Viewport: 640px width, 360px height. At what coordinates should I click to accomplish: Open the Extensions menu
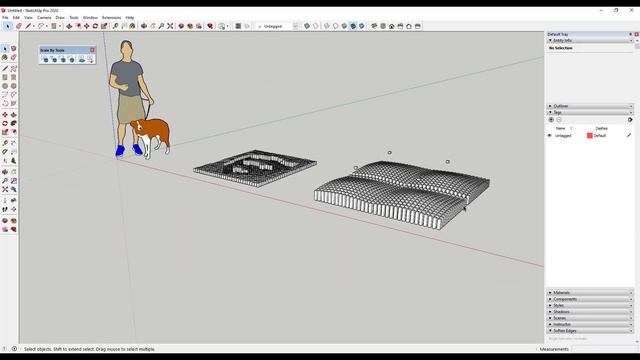[x=111, y=18]
